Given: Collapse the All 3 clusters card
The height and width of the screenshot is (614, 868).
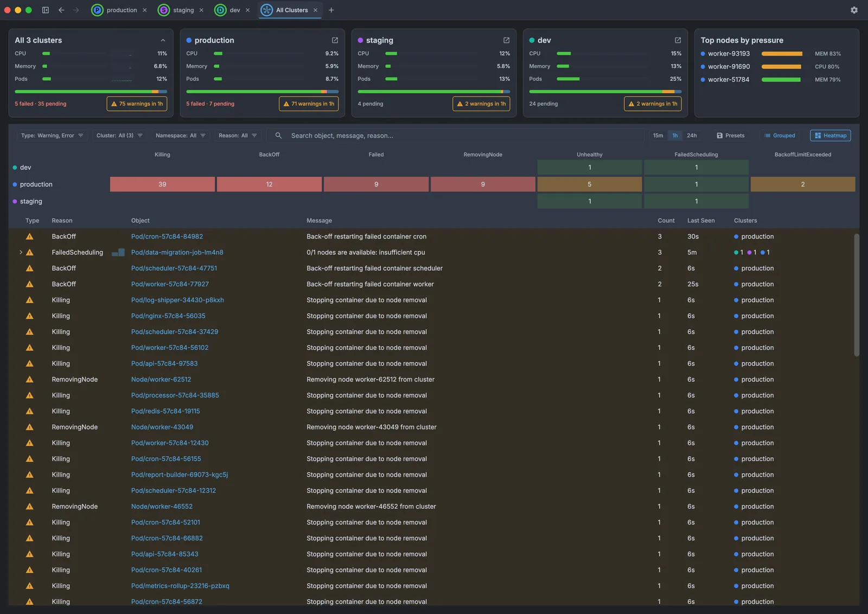Looking at the screenshot, I should (x=163, y=40).
